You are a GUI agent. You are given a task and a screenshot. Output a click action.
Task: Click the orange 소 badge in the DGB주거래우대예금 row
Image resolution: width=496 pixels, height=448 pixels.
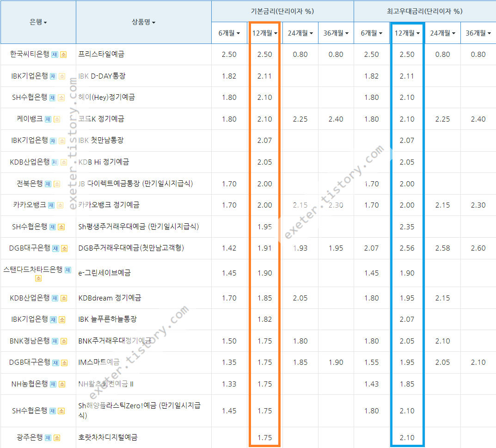coord(64,248)
